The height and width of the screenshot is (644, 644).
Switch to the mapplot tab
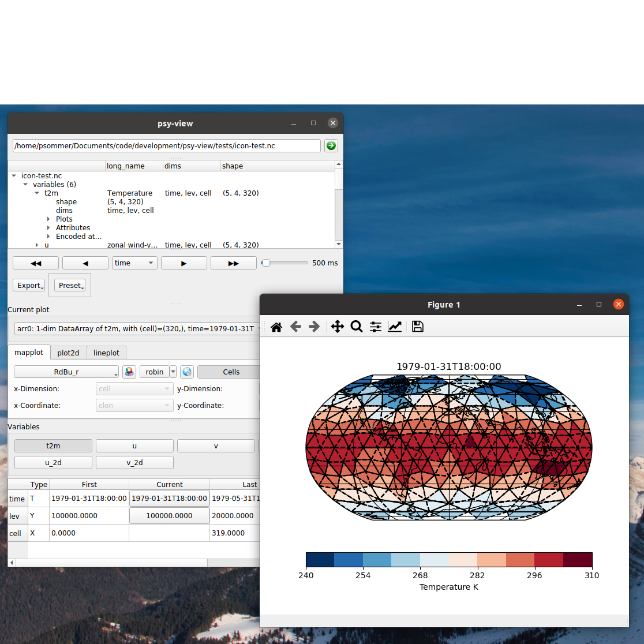29,353
